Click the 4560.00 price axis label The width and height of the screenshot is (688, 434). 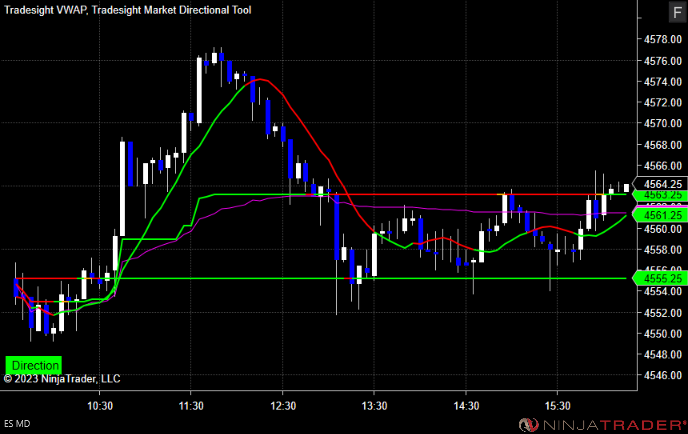[663, 229]
